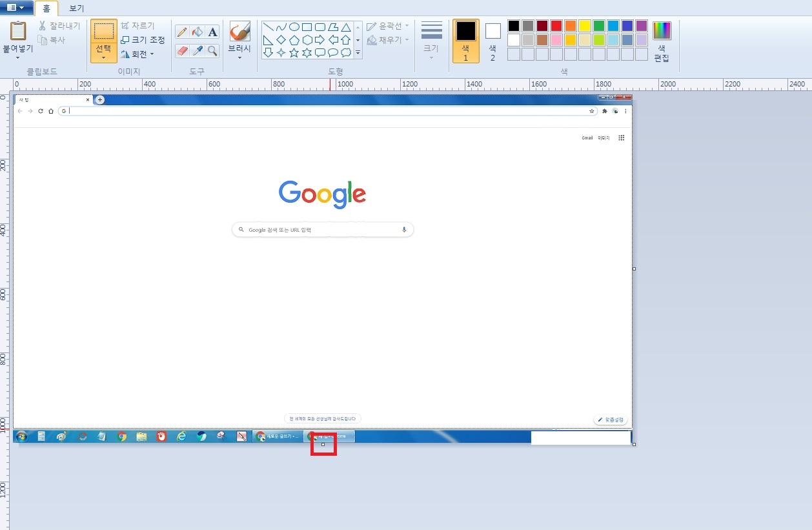Pick the yellow color swatch

[584, 26]
